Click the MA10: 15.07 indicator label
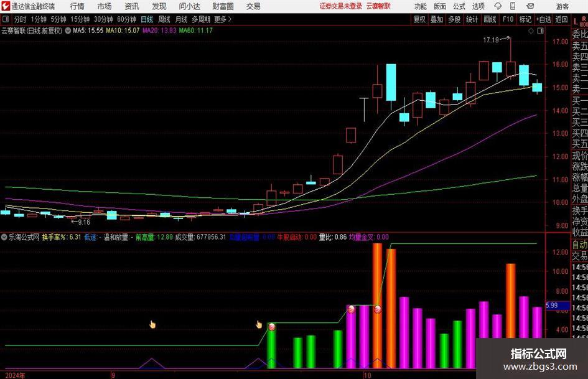Viewport: 588px width, 379px height. coord(123,30)
